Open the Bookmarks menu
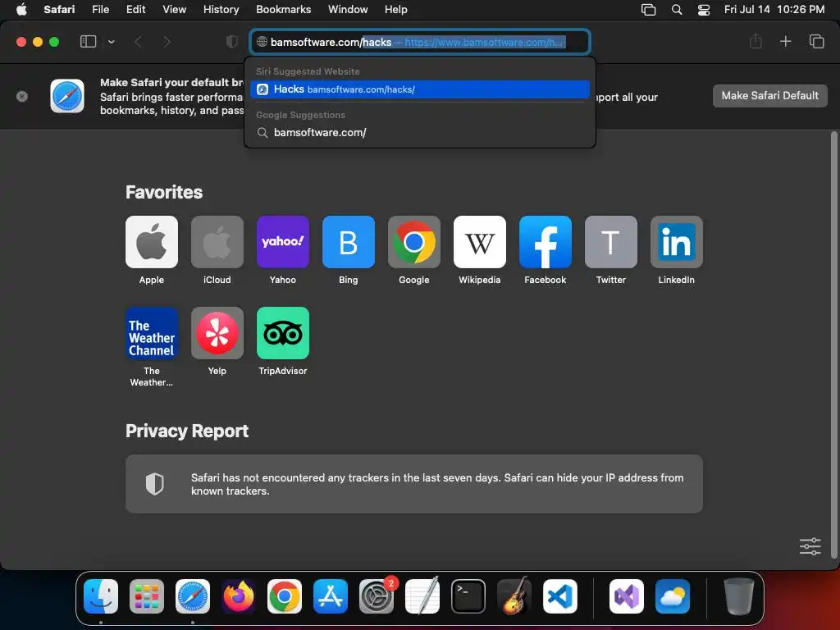The width and height of the screenshot is (840, 630). pyautogui.click(x=283, y=10)
